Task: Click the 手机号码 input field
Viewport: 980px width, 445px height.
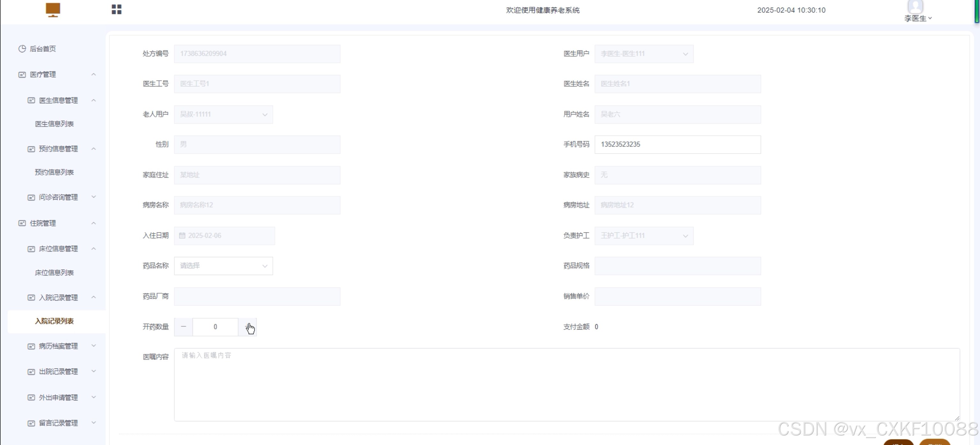Action: point(677,144)
